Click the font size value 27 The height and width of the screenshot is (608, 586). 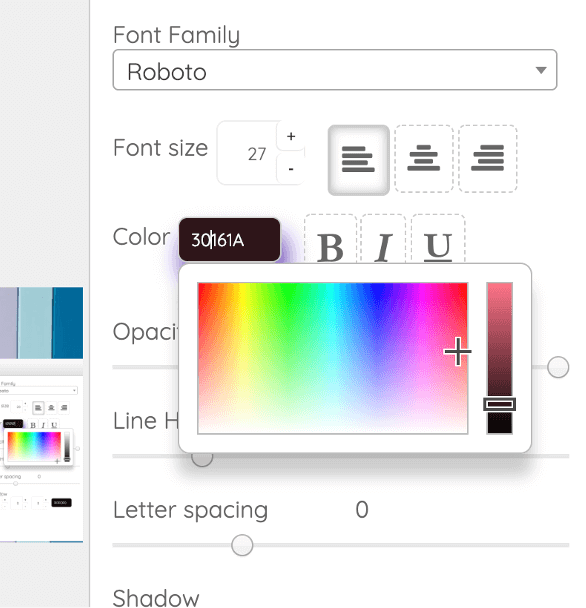coord(257,154)
